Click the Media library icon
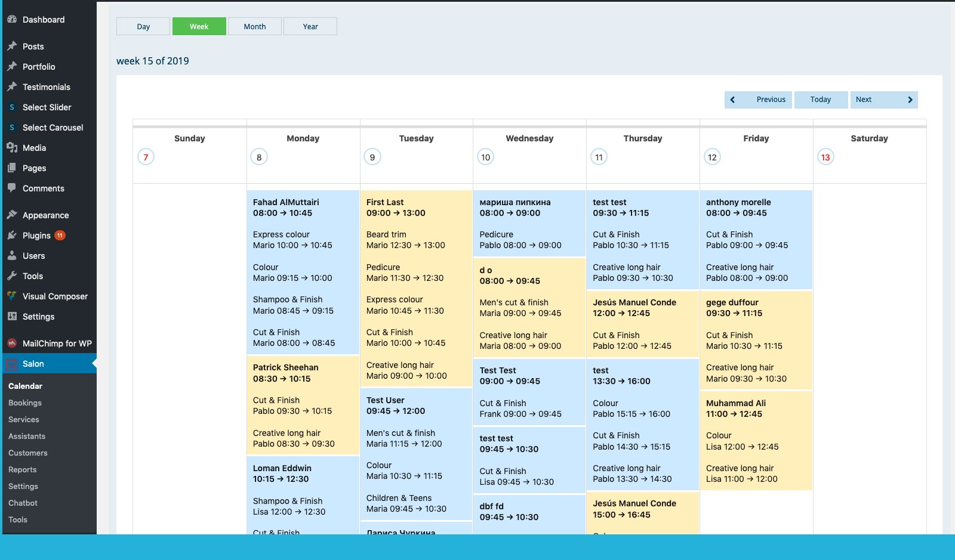Image resolution: width=955 pixels, height=560 pixels. (x=12, y=148)
